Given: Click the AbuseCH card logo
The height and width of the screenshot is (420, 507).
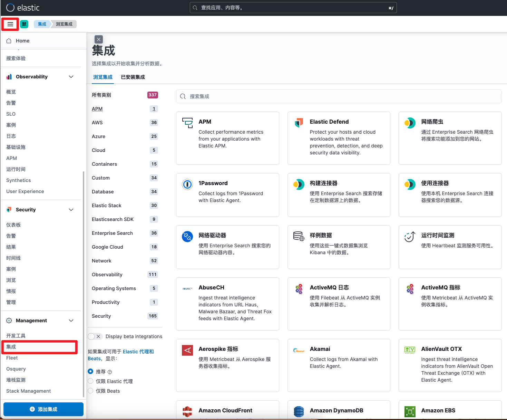Looking at the screenshot, I should 187,288.
